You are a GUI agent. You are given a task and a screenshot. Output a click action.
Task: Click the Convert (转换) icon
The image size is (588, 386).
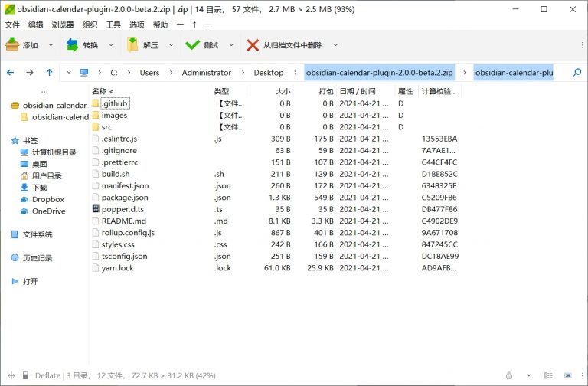pos(72,44)
